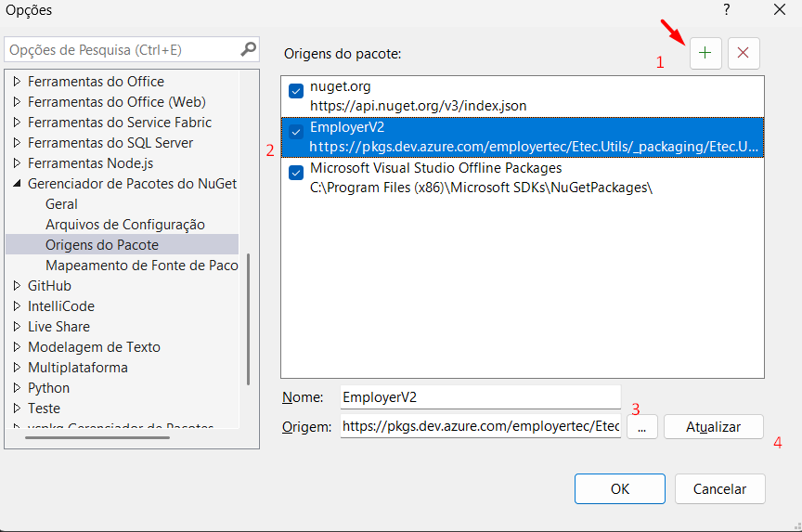Click the C:\Program Files (x86) path text
Viewport: 802px width, 532px height.
click(481, 188)
